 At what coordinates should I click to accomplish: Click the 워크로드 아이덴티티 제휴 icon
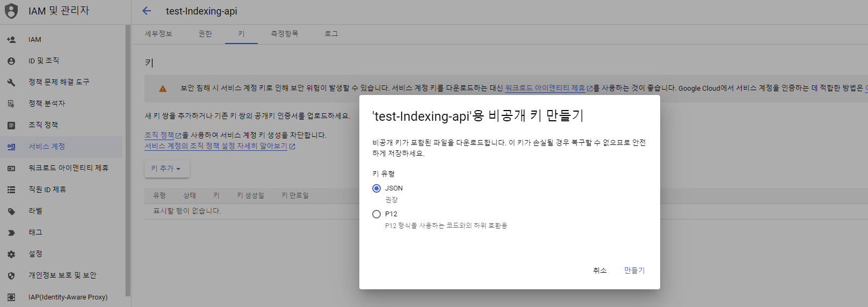[x=11, y=169]
